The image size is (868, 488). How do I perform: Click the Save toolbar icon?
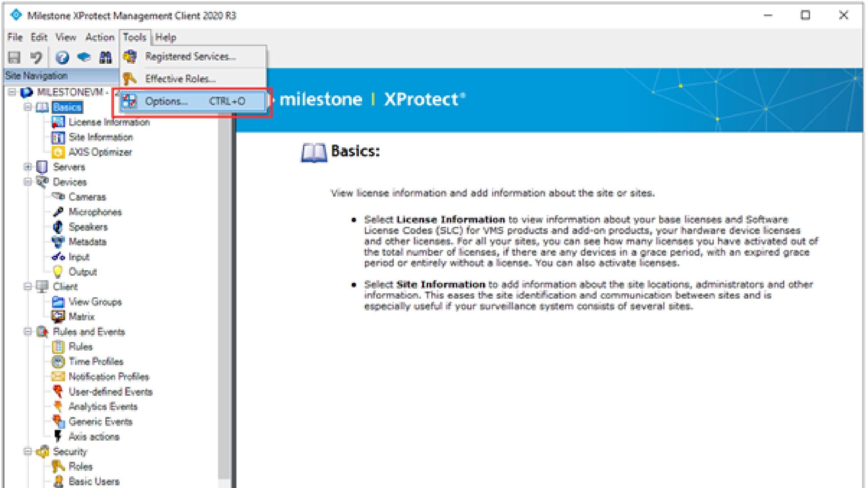(15, 57)
